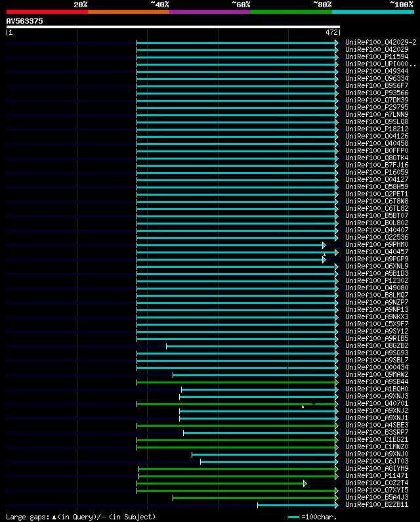Click UniRef100_B7FJ16 label

click(377, 165)
